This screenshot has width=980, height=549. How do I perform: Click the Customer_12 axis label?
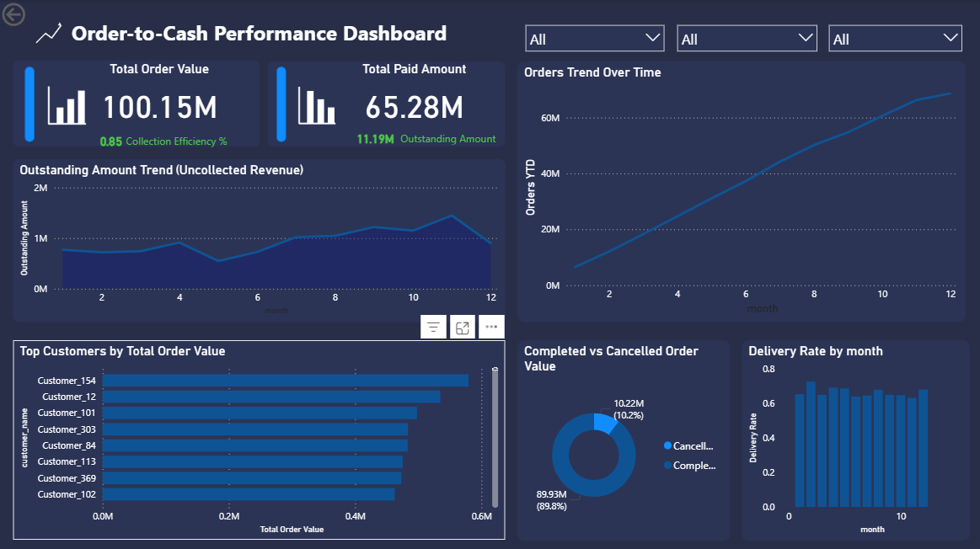coord(67,396)
